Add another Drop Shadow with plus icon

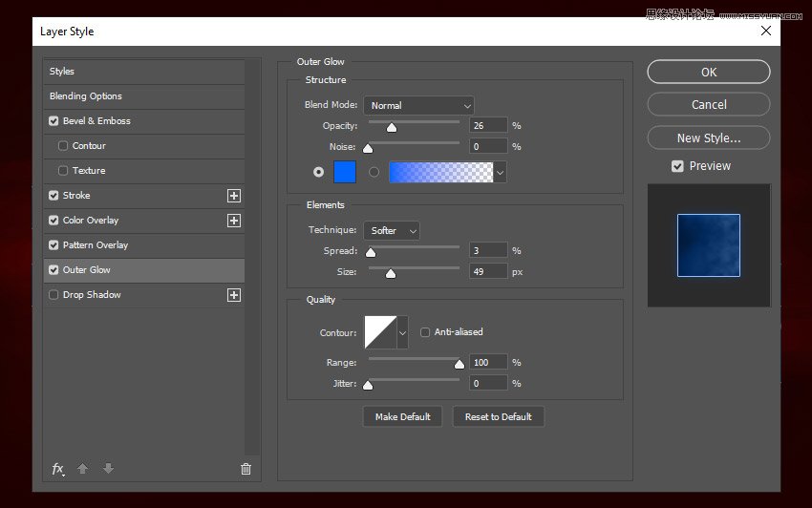(x=233, y=295)
